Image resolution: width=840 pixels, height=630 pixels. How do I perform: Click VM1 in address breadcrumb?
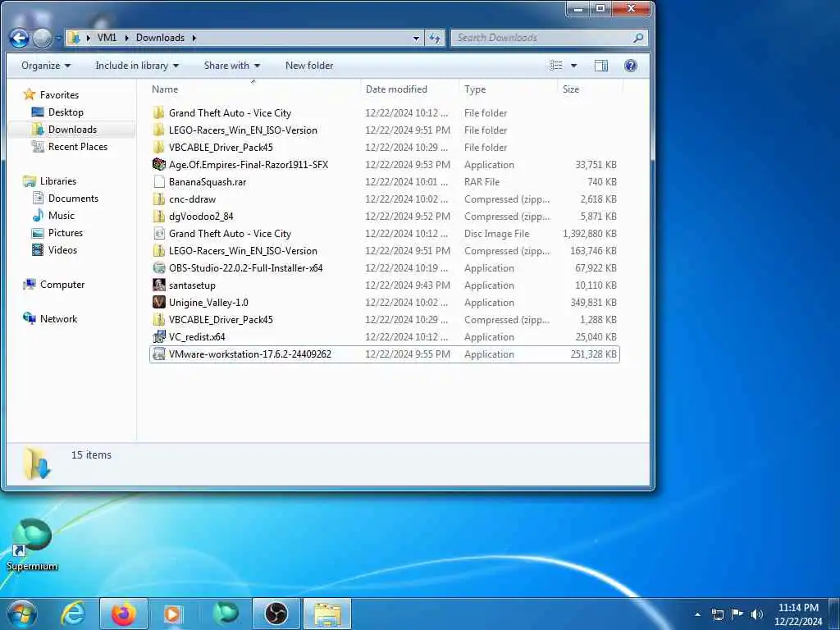point(107,38)
